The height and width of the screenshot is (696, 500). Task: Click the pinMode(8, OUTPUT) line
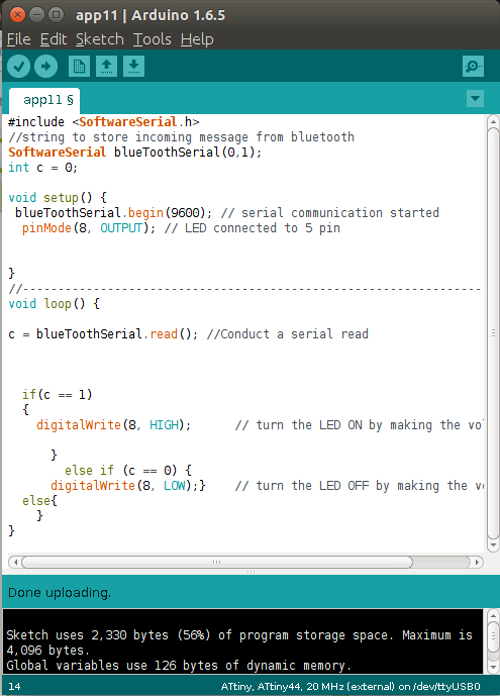[x=181, y=228]
